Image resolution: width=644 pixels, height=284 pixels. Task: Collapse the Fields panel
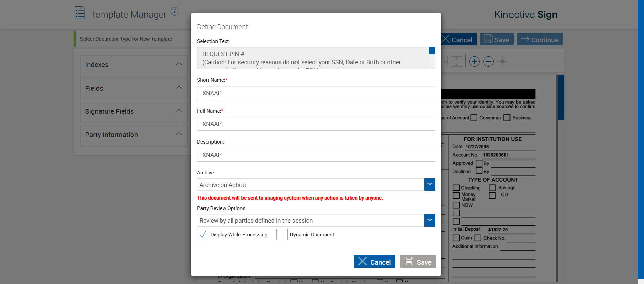(x=179, y=88)
